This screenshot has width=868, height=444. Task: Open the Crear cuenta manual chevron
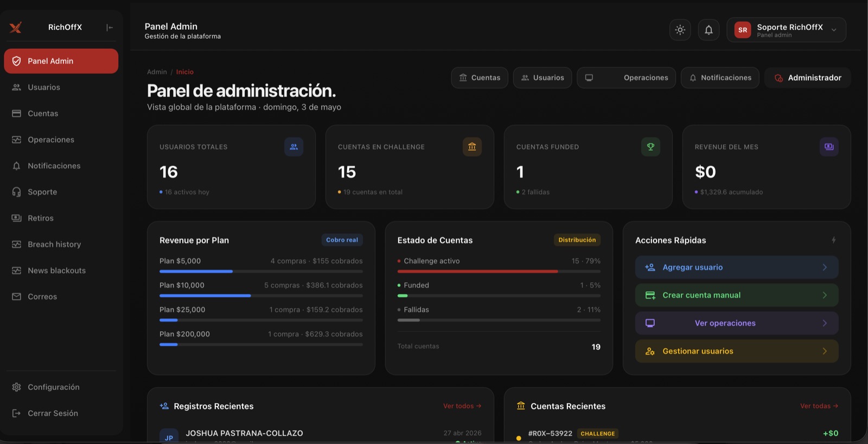pyautogui.click(x=825, y=295)
